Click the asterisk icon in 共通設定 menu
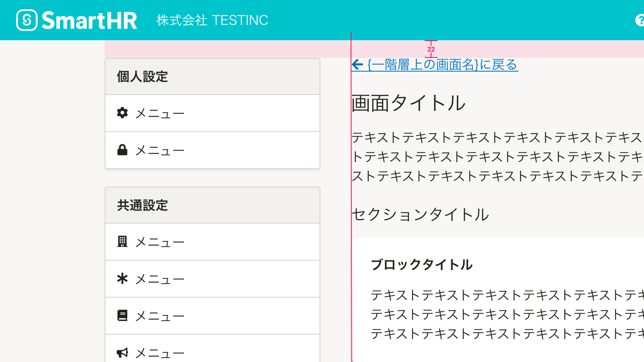The height and width of the screenshot is (362, 644). [x=122, y=279]
